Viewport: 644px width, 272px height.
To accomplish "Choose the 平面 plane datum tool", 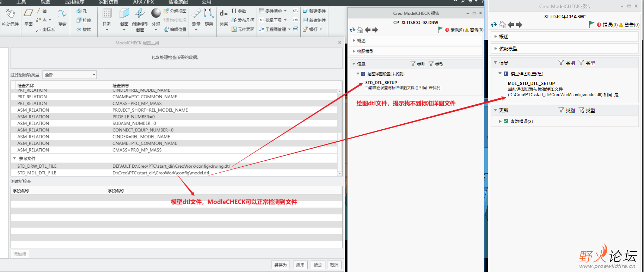I will tap(28, 18).
